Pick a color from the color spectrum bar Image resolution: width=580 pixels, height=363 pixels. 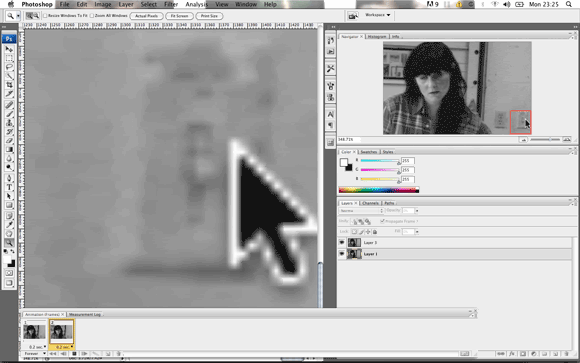(379, 190)
